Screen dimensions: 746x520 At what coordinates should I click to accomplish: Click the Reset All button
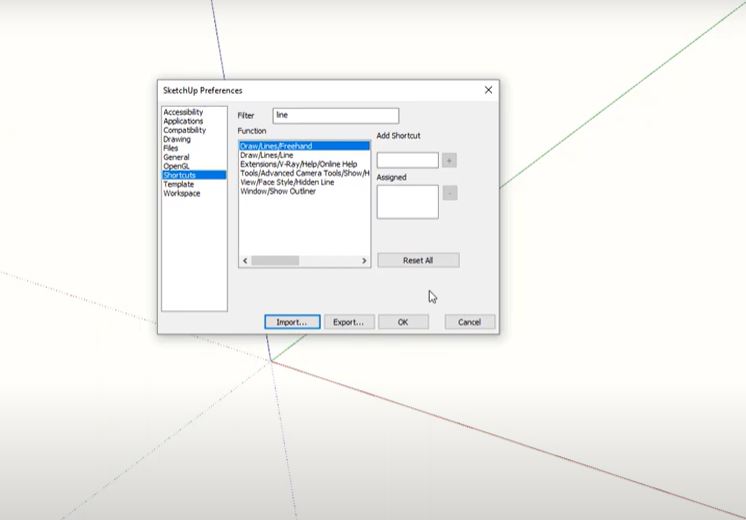(x=418, y=260)
